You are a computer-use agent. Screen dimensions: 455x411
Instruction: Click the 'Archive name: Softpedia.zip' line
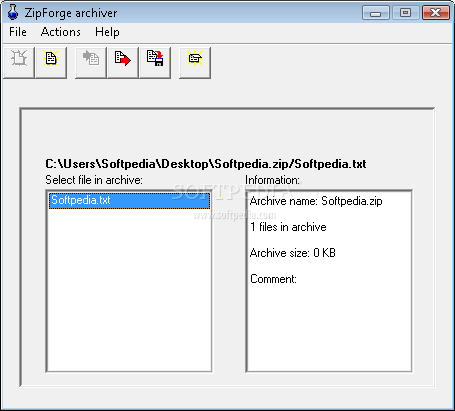(316, 201)
